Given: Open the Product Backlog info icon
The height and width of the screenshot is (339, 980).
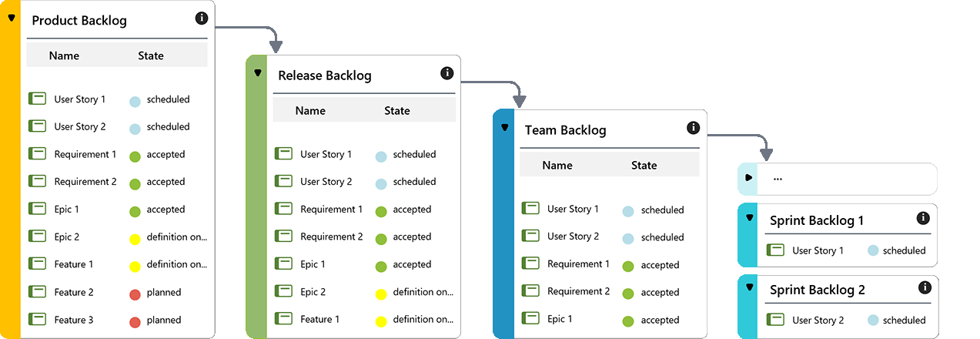Looking at the screenshot, I should pyautogui.click(x=202, y=18).
